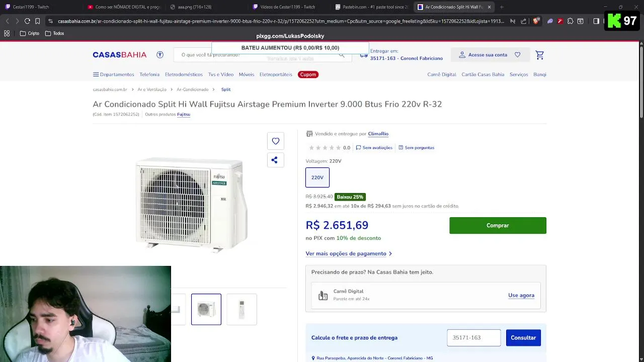Open accessibility icon beside Casas Bahia logo
Image resolution: width=644 pixels, height=362 pixels.
(x=160, y=55)
